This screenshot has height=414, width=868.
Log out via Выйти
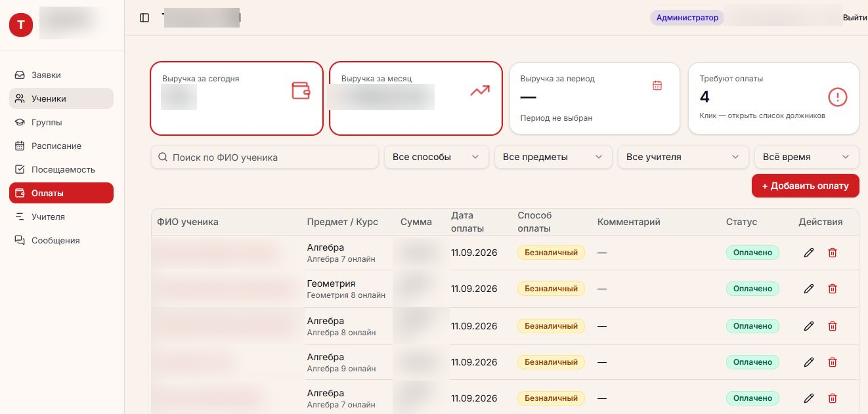click(855, 18)
